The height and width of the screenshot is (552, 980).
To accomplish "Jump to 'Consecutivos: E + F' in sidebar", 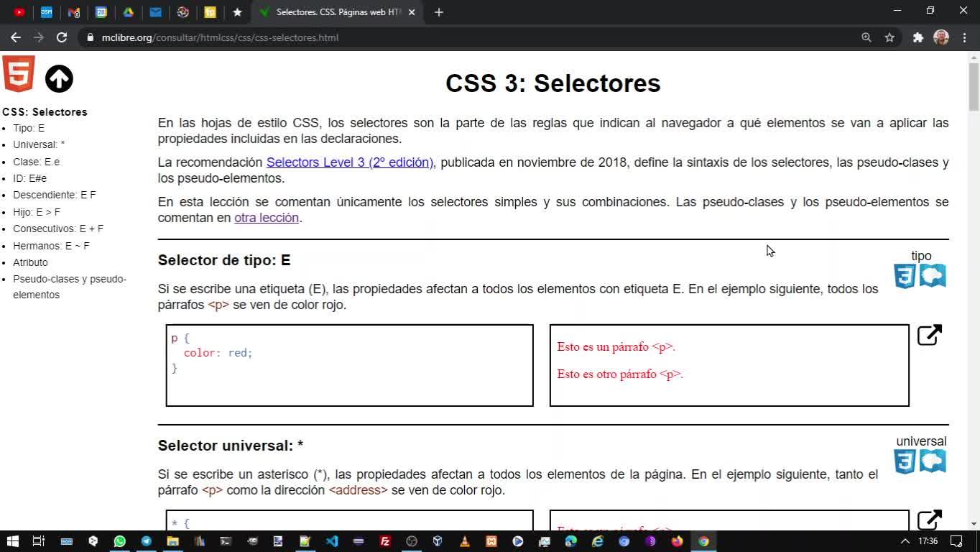I will pos(58,229).
